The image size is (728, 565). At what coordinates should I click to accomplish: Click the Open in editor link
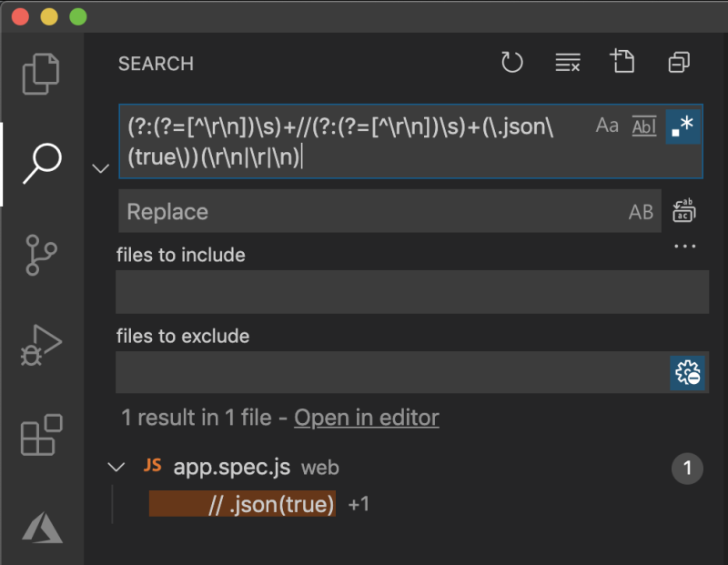click(x=367, y=418)
